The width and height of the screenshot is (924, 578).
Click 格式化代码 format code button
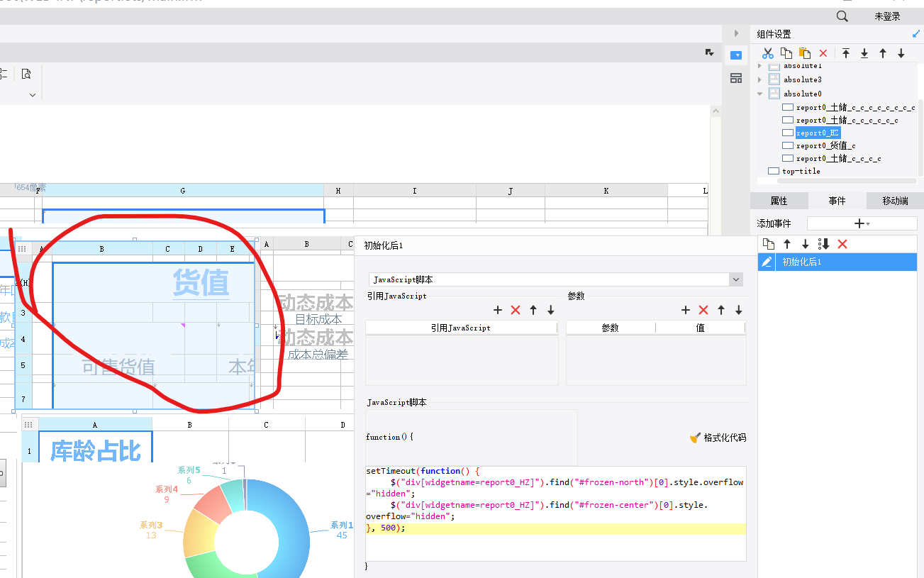tap(718, 438)
